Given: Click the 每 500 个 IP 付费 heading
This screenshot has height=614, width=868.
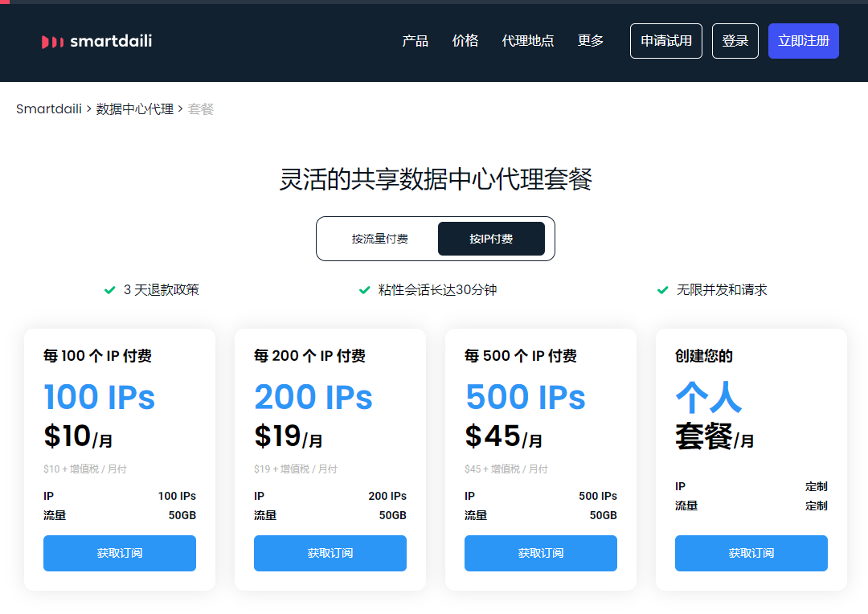Looking at the screenshot, I should point(521,356).
